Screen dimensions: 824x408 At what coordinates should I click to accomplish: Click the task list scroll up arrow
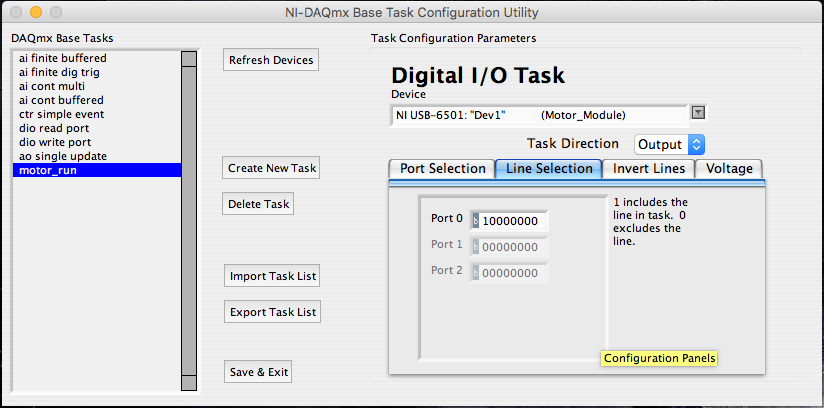[x=189, y=58]
